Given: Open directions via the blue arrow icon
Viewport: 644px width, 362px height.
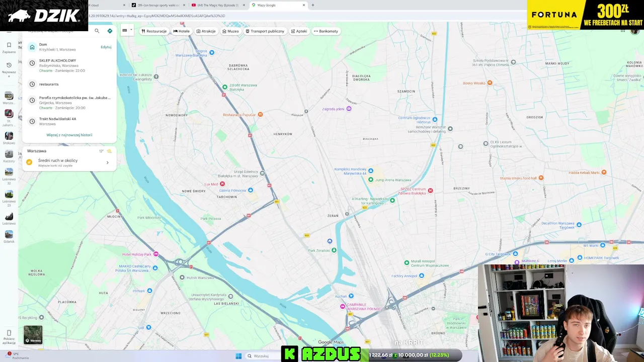Looking at the screenshot, I should tap(110, 31).
